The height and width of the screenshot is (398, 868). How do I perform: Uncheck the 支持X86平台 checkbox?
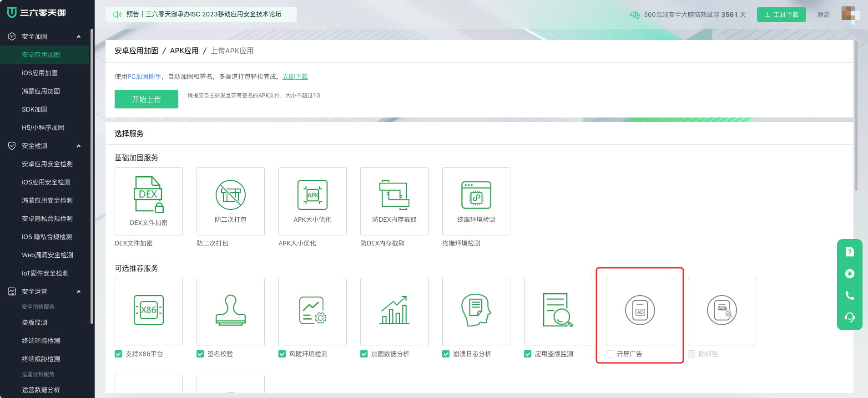(x=118, y=354)
